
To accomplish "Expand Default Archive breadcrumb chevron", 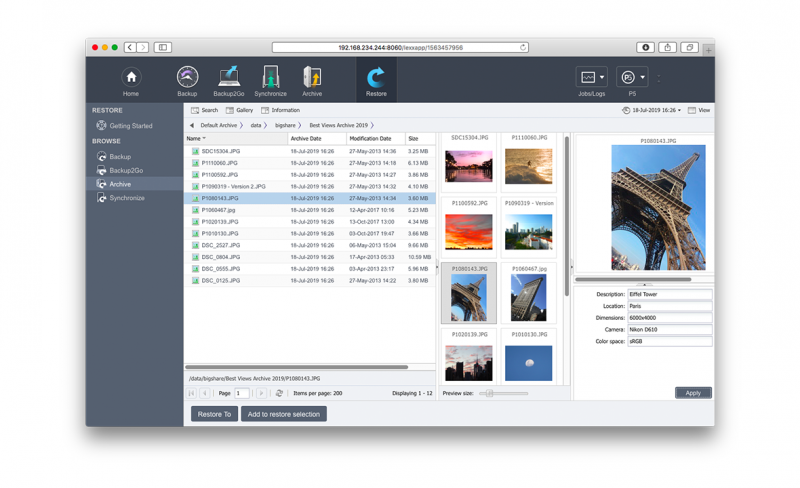I will point(241,125).
